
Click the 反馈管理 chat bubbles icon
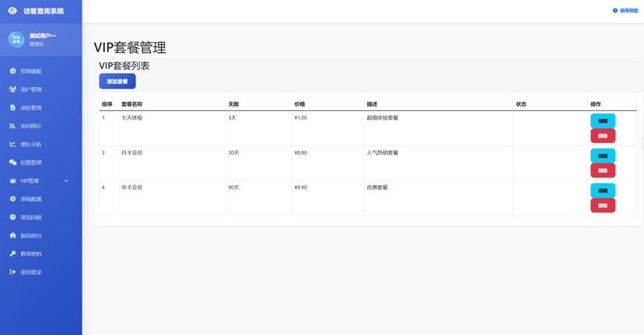pyautogui.click(x=12, y=162)
